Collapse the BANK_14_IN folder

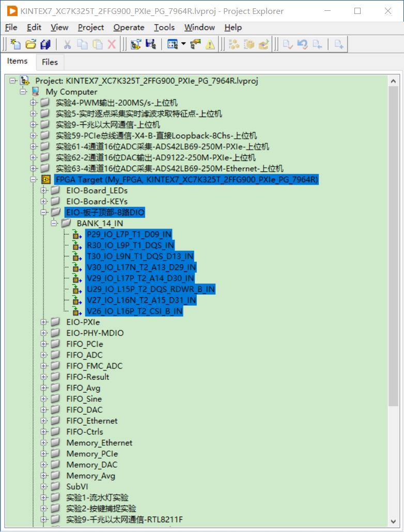click(x=54, y=223)
